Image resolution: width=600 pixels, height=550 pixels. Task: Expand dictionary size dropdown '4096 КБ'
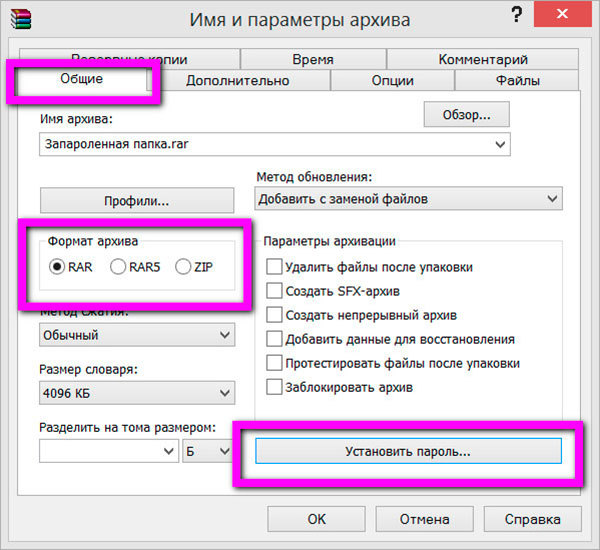click(137, 393)
